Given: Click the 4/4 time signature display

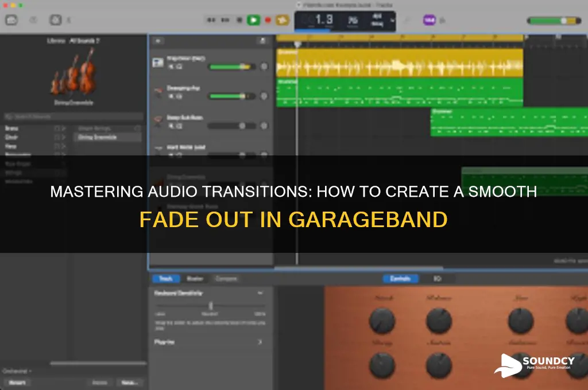Looking at the screenshot, I should [377, 16].
